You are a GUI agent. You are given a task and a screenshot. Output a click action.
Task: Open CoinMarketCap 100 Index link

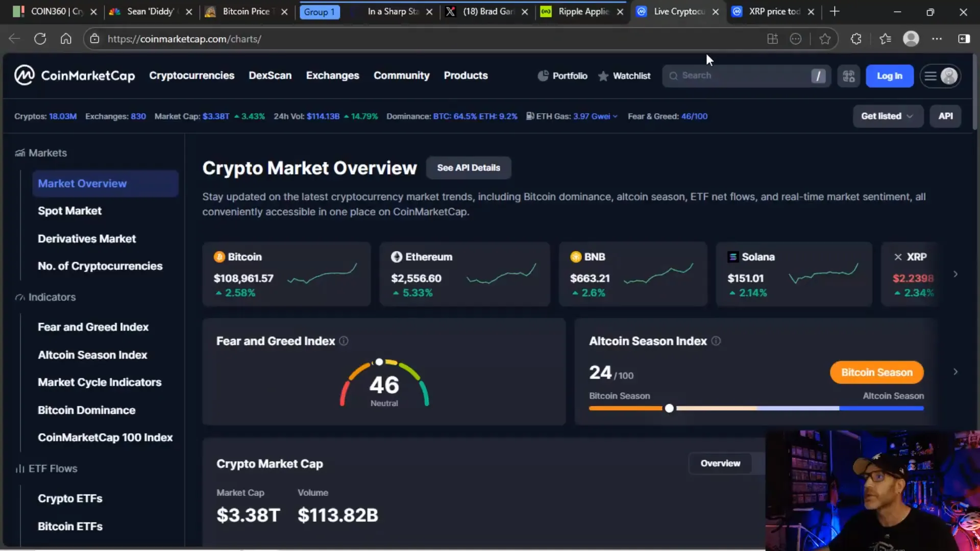coord(105,438)
